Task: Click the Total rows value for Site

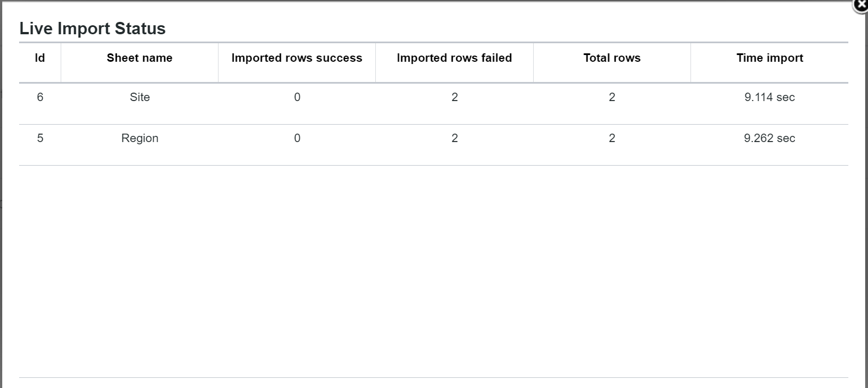Action: (611, 97)
